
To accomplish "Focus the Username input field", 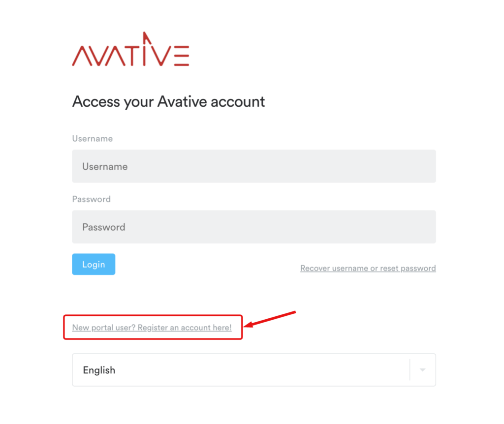I will 254,166.
